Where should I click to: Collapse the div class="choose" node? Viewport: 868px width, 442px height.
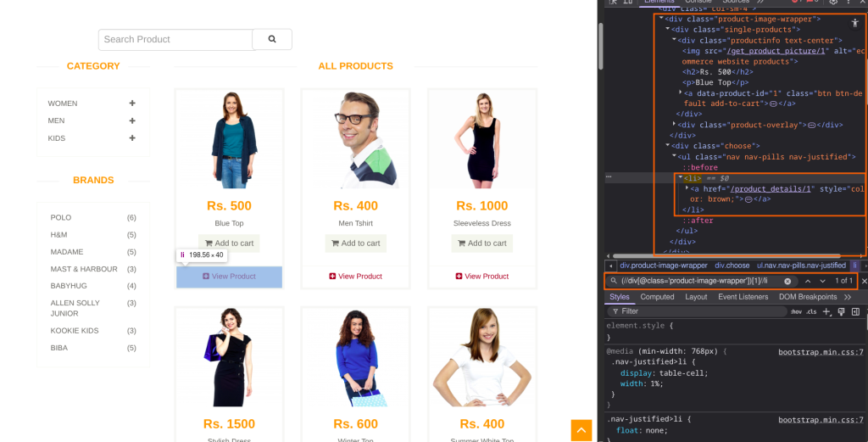[668, 146]
